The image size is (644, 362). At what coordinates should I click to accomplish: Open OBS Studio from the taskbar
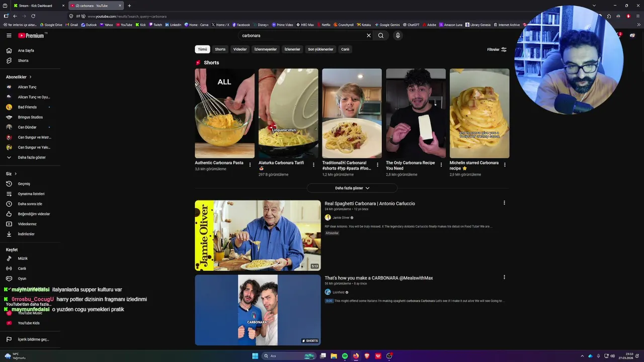(x=389, y=356)
